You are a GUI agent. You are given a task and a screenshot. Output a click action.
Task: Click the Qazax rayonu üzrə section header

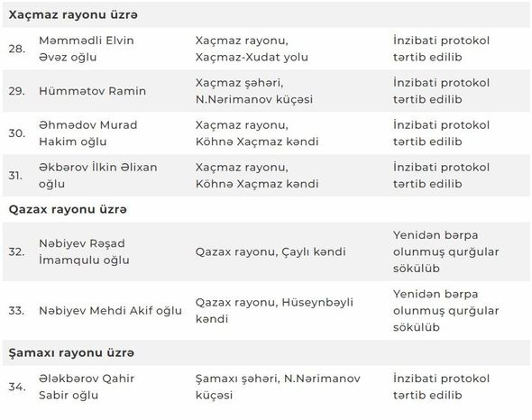point(68,209)
